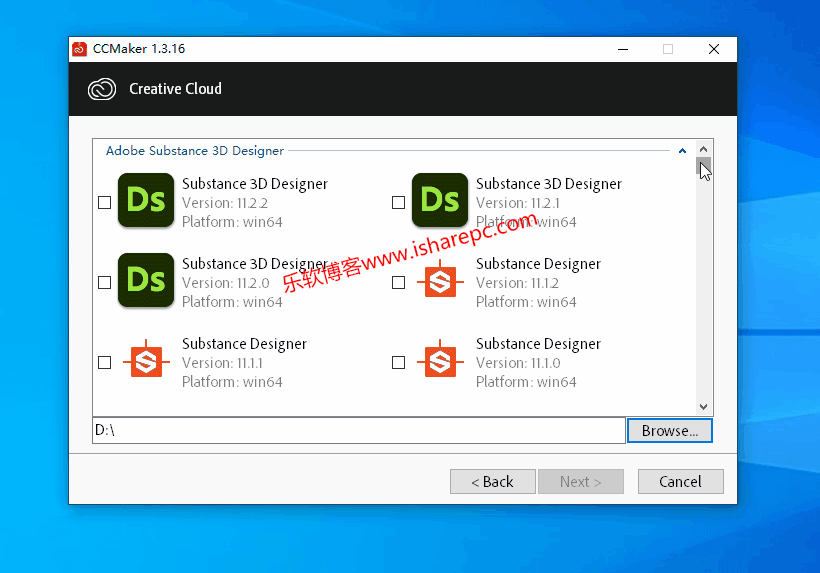The height and width of the screenshot is (573, 820).
Task: Collapse the Adobe Substance 3D Designer group
Action: pyautogui.click(x=682, y=151)
